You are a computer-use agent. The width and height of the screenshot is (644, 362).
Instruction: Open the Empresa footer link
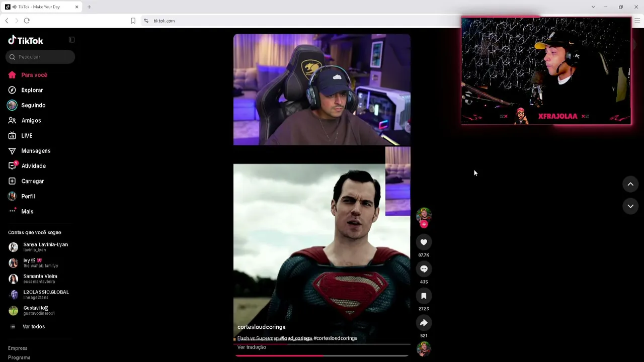pyautogui.click(x=18, y=348)
